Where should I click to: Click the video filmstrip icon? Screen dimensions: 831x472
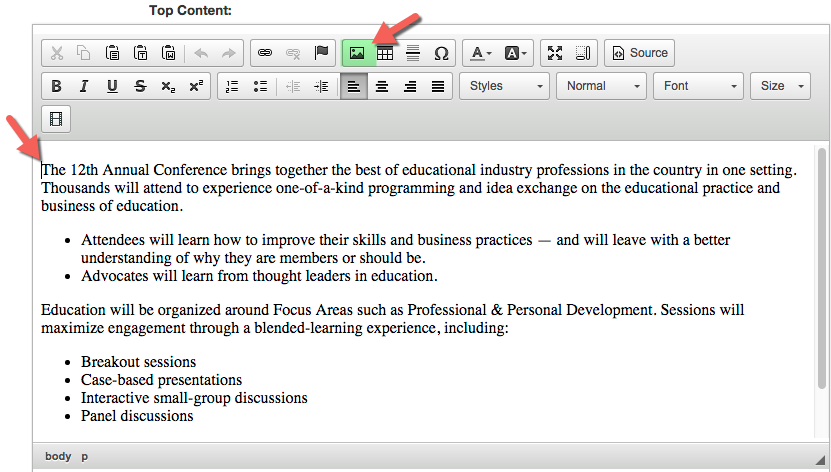coord(56,119)
